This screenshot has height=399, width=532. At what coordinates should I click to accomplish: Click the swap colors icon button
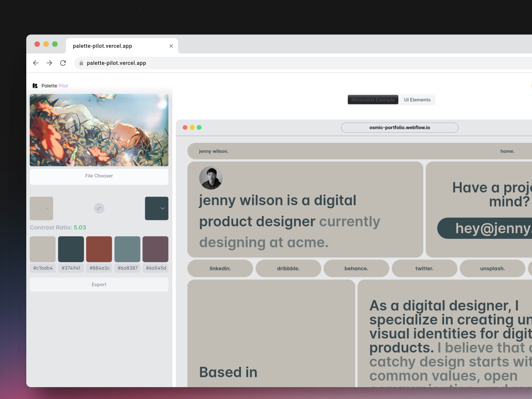[x=99, y=208]
